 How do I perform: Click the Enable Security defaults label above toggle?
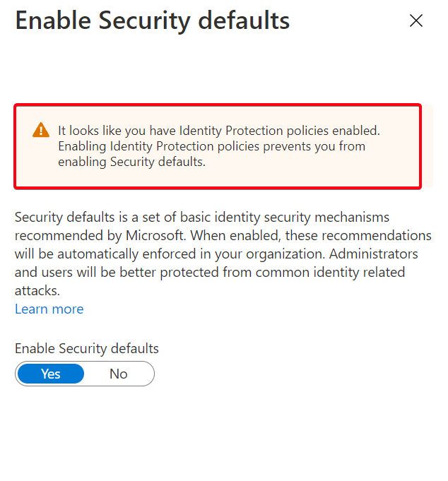click(86, 348)
